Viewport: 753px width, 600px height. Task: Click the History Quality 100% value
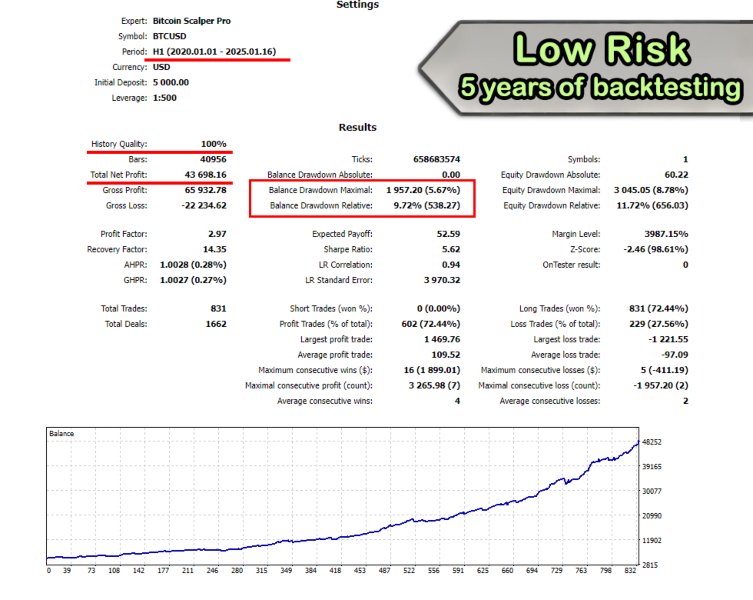tap(214, 144)
